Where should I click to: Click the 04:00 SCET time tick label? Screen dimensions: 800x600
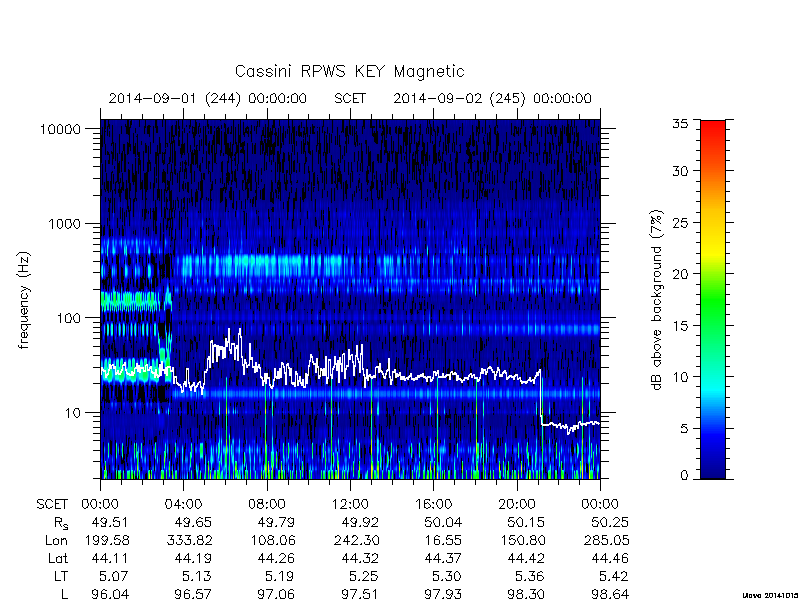(x=184, y=504)
